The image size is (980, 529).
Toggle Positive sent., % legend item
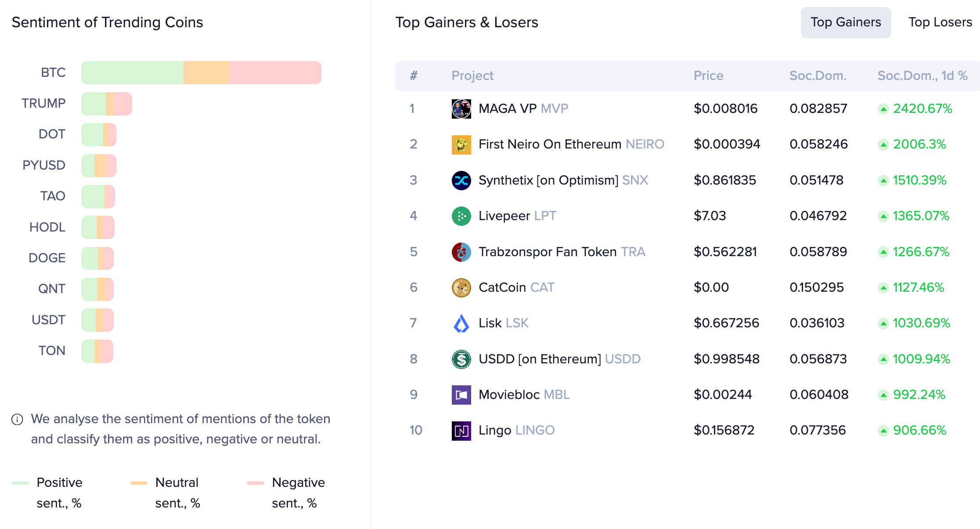click(47, 493)
